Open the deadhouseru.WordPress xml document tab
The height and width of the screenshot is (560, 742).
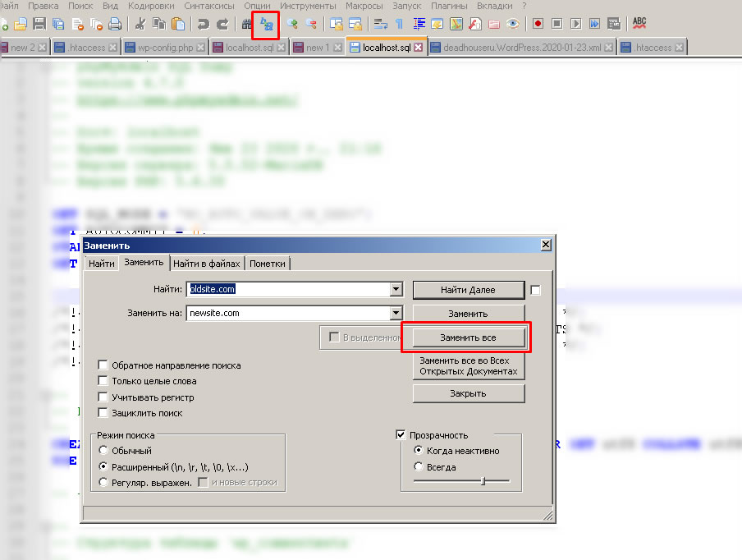click(522, 48)
